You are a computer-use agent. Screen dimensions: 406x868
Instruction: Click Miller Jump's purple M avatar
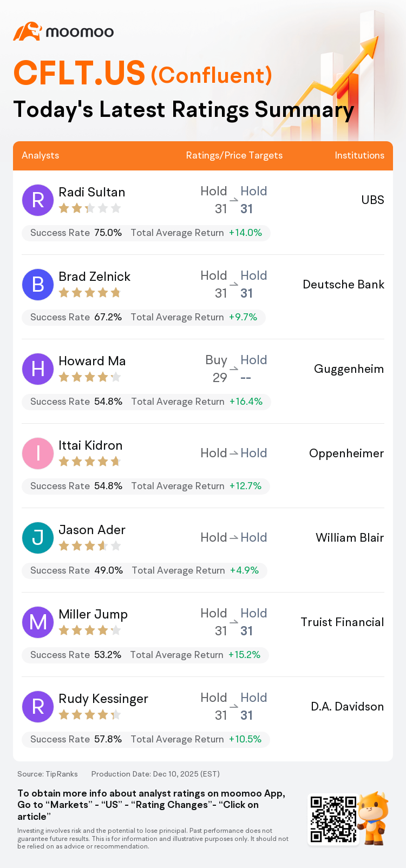(x=38, y=622)
